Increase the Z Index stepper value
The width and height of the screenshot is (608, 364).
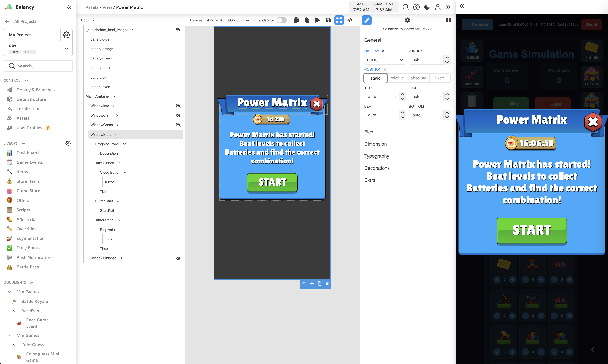point(447,57)
